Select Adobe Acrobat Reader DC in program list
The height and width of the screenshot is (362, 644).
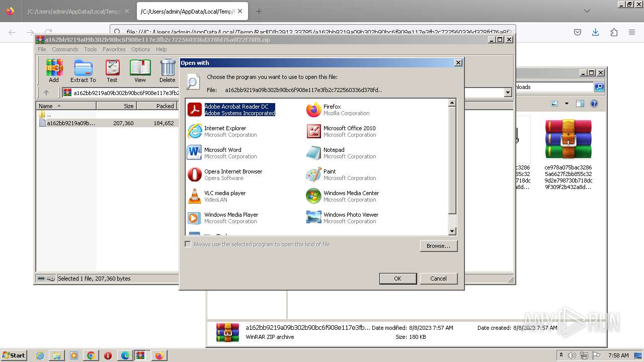[x=231, y=110]
